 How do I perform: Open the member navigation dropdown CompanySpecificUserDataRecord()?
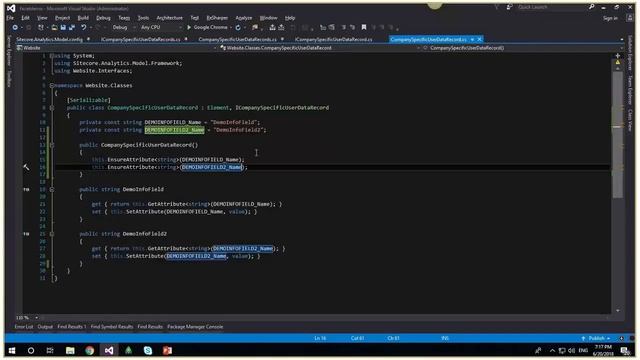(524, 48)
